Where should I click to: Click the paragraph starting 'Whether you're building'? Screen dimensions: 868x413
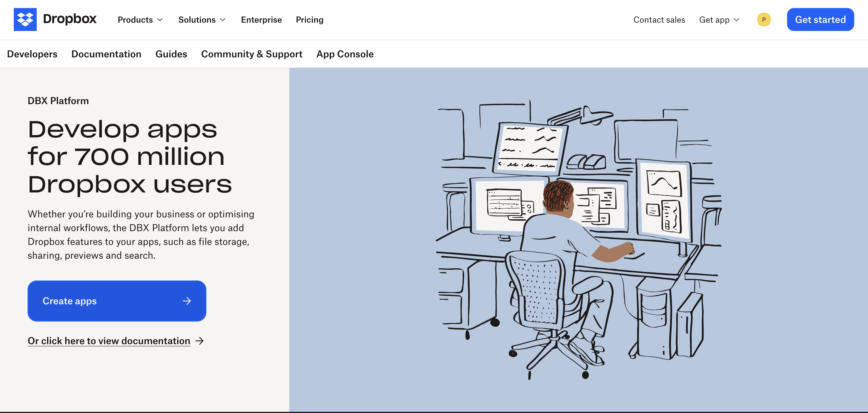point(141,235)
